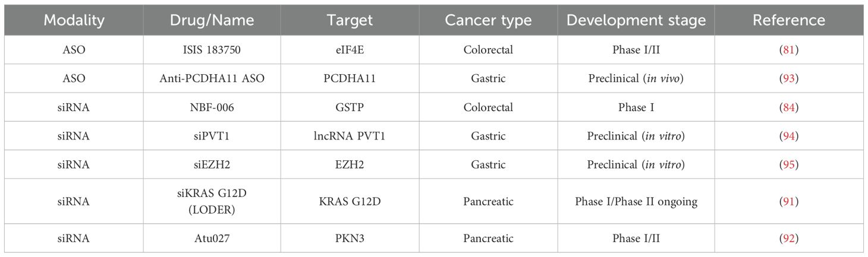The image size is (868, 257).
Task: Open reference 92 for Atu027
Action: pos(789,239)
